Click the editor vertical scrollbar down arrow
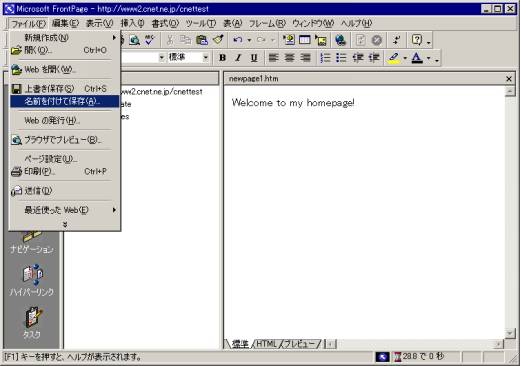The height and width of the screenshot is (366, 520). 510,333
